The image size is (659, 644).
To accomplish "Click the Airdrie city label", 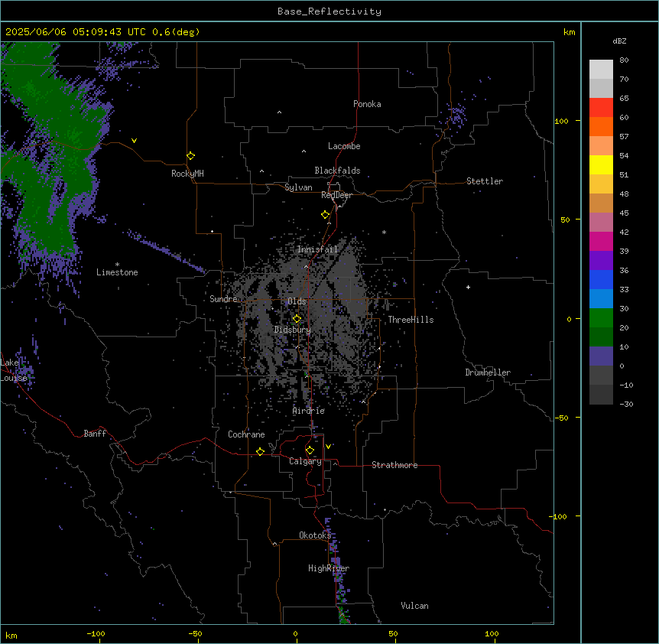I will [x=309, y=411].
